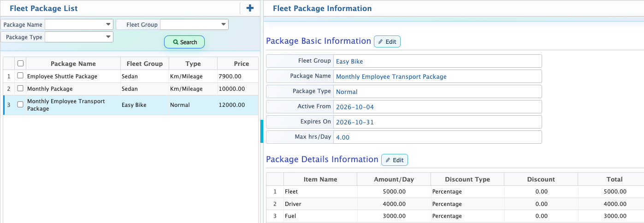Click the Item Name column header
Viewport: 644px width, 223px height.
click(x=320, y=179)
